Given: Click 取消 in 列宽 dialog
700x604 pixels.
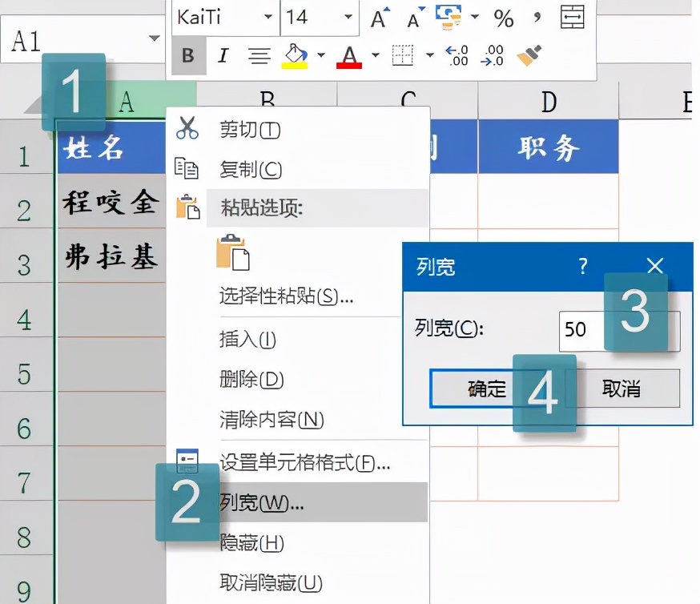Looking at the screenshot, I should pos(621,389).
